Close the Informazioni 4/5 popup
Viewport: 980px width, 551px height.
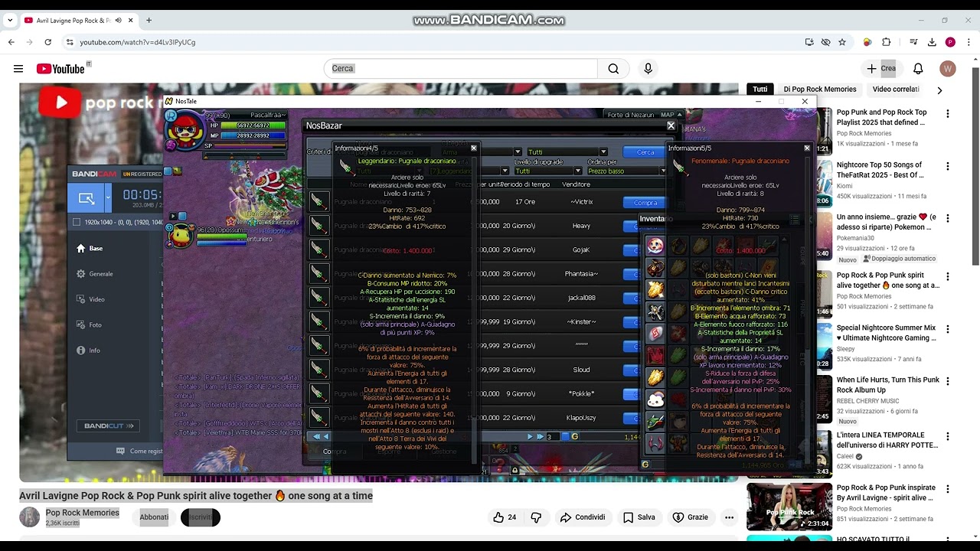(x=473, y=148)
